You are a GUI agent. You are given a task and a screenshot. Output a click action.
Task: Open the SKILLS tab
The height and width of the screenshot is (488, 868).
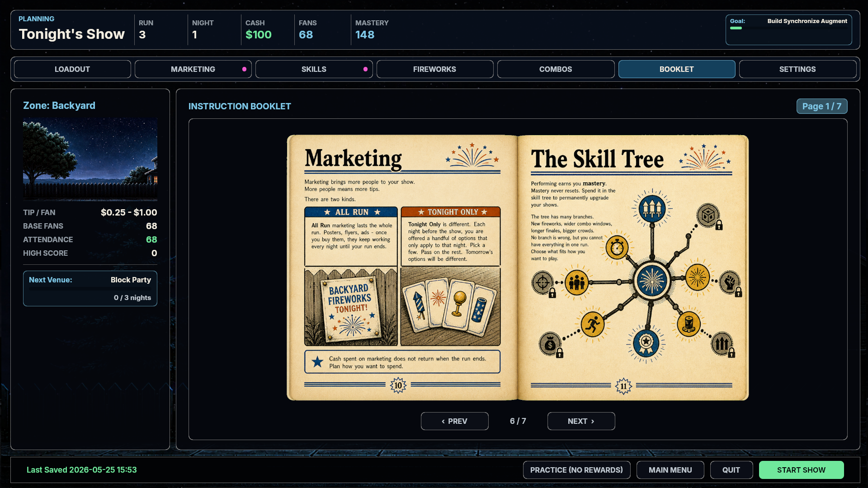[x=314, y=69]
